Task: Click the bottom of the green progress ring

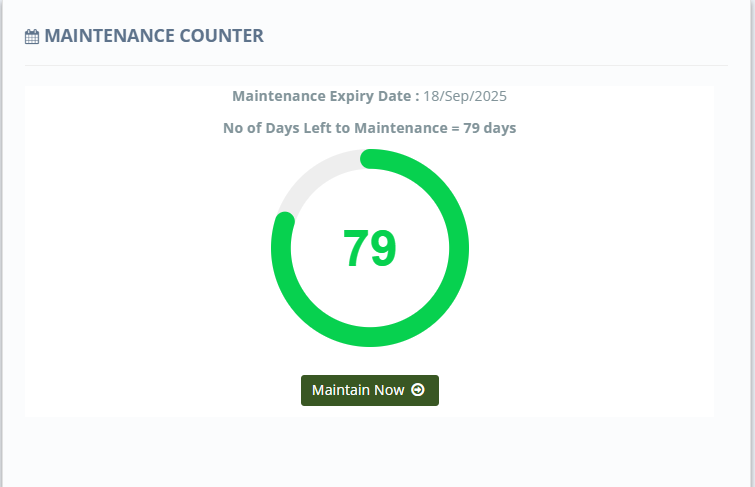Action: point(370,338)
